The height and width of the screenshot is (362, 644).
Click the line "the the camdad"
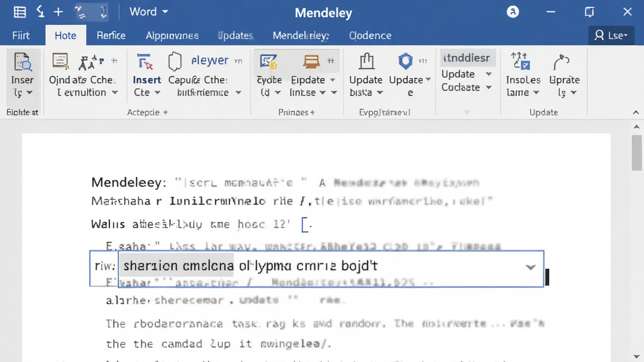click(218, 344)
